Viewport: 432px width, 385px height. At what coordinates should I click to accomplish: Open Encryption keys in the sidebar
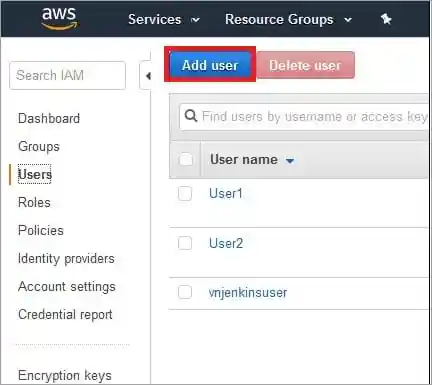(65, 376)
